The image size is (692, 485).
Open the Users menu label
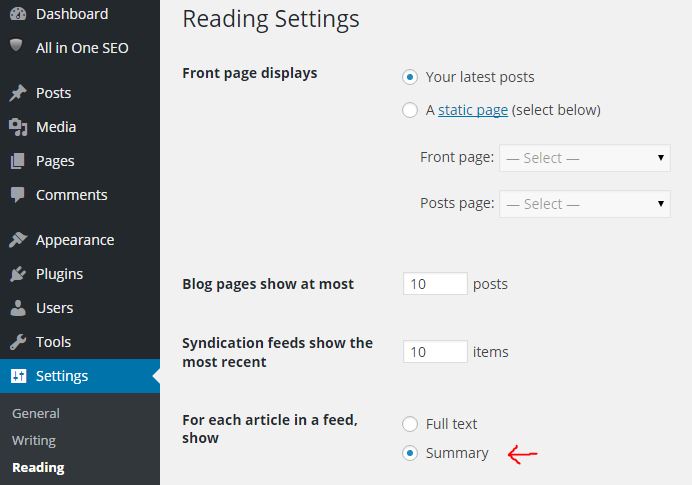pos(55,308)
